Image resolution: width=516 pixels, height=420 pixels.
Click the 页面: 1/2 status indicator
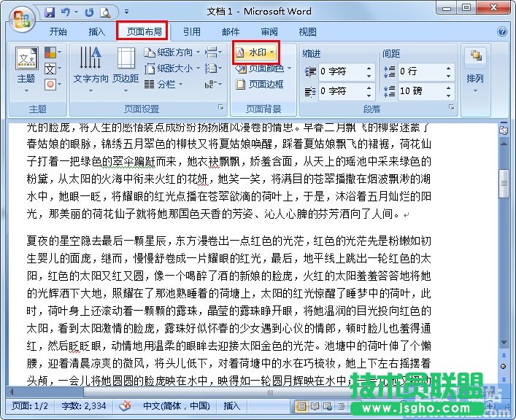[x=30, y=406]
